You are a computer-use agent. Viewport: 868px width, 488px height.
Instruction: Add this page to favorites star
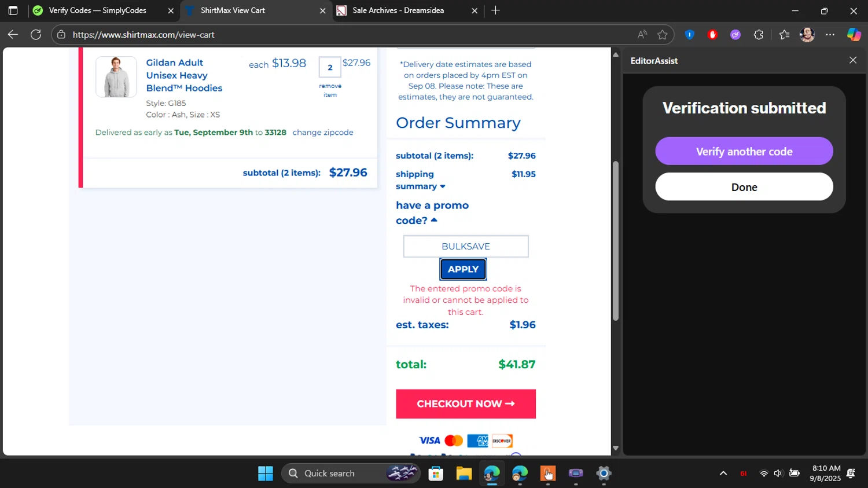click(x=663, y=35)
